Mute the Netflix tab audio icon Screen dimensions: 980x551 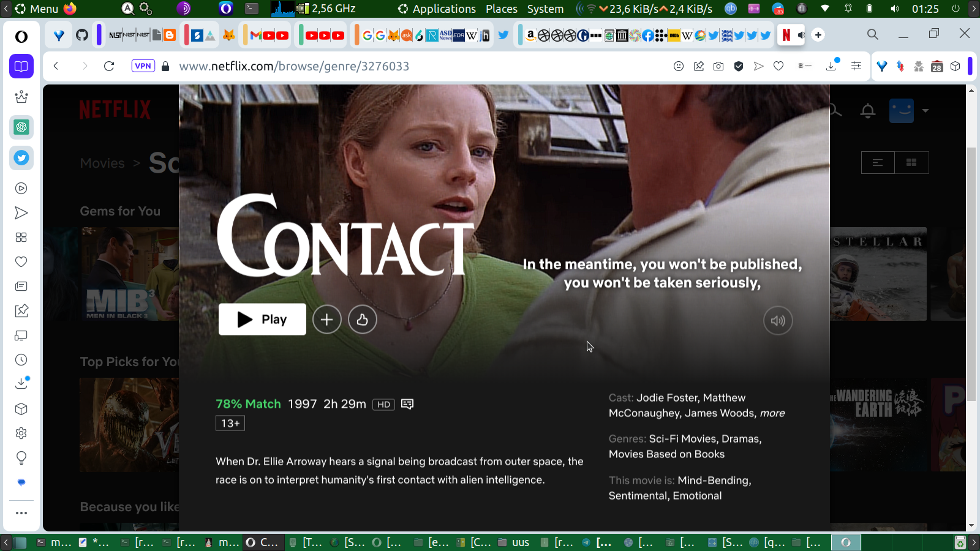[x=801, y=35]
